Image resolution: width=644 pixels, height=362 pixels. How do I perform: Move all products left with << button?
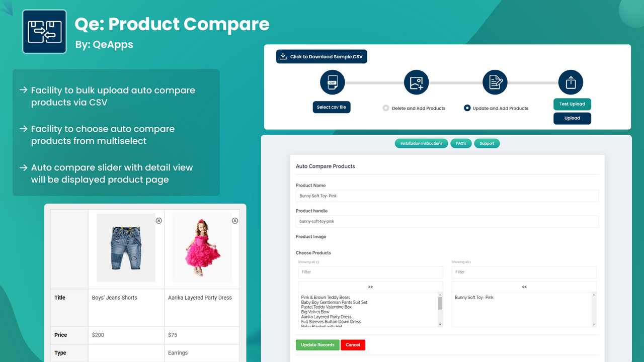(524, 287)
